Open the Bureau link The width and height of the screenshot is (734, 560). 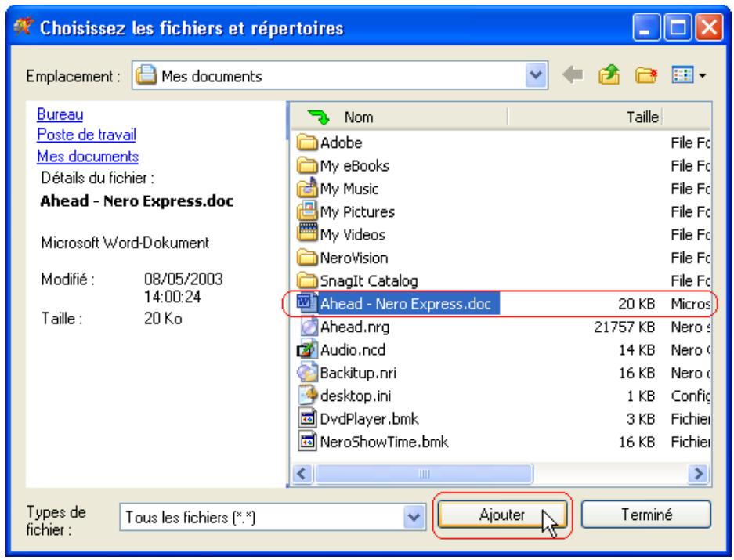(60, 114)
